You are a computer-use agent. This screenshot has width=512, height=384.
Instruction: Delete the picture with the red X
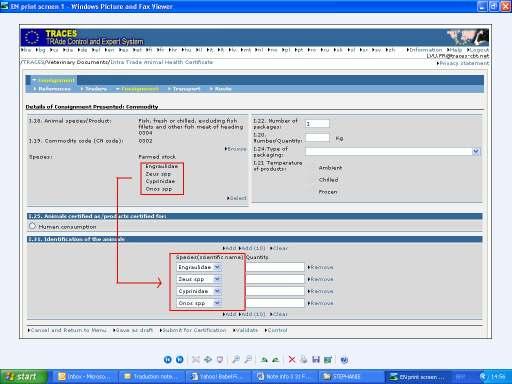pos(292,360)
